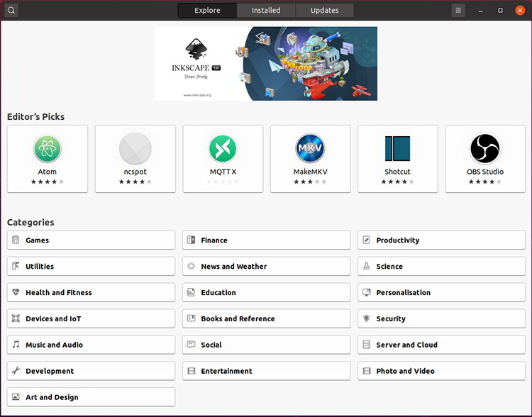Click the Productivity pencil icon
Viewport: 532px width, 417px height.
(367, 240)
